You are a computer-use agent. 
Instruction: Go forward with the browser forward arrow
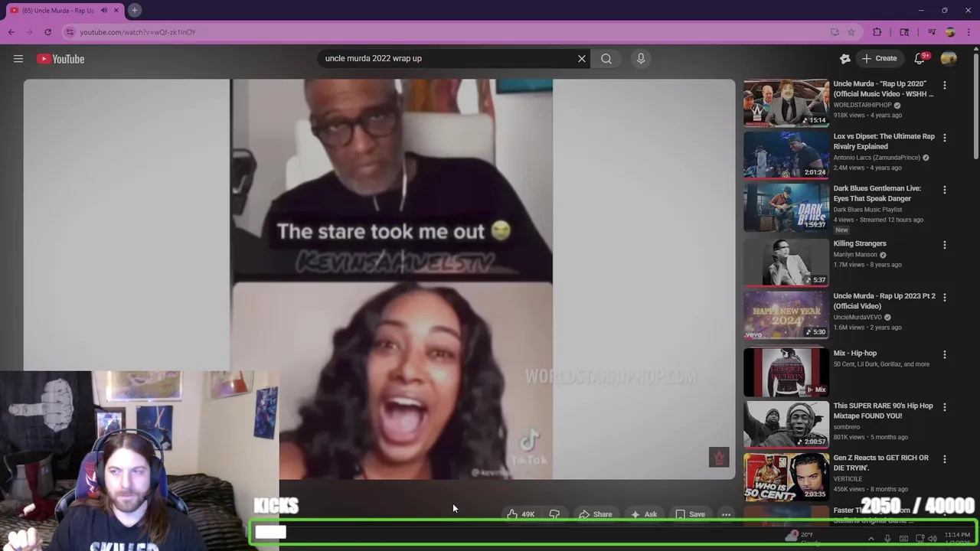pyautogui.click(x=30, y=32)
